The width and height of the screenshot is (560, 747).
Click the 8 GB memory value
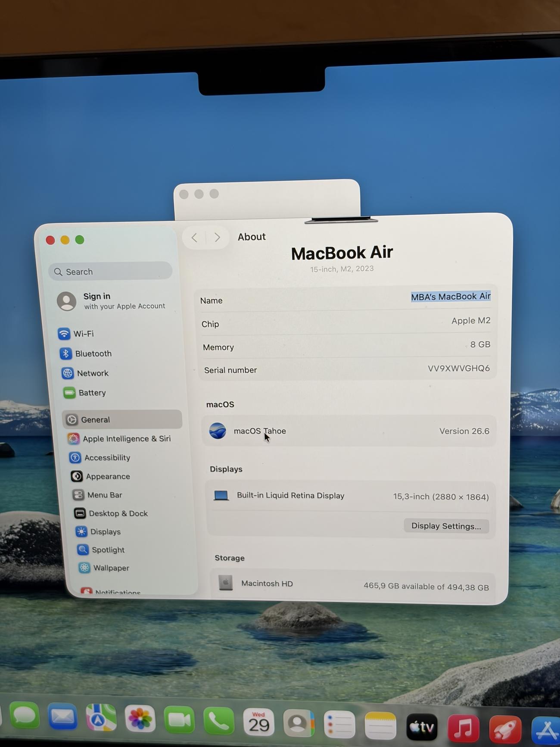tap(480, 344)
